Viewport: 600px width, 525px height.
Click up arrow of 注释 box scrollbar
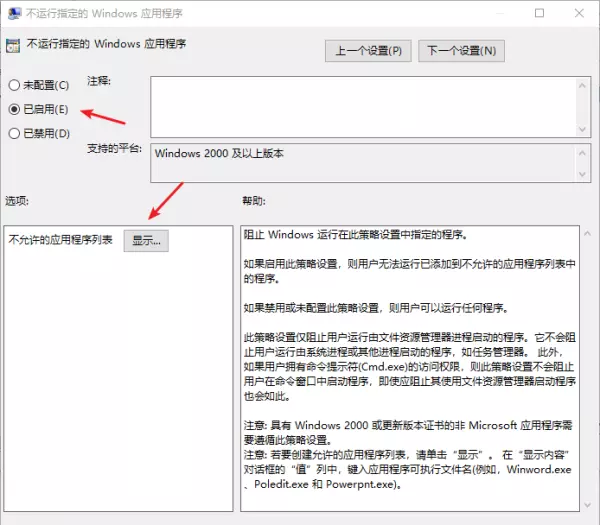pos(582,85)
